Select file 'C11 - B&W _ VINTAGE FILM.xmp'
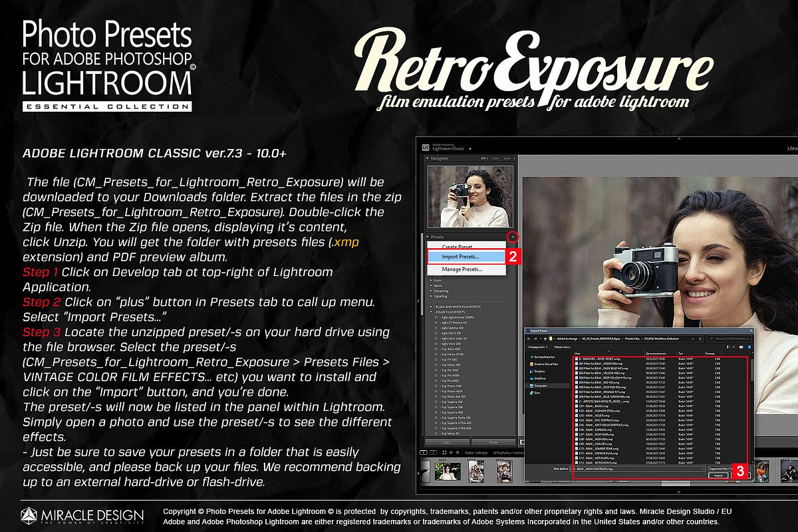 pos(597,453)
